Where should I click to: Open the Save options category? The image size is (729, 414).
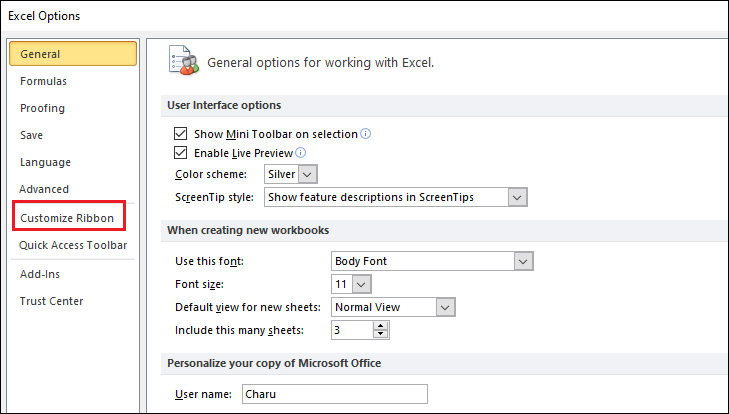coord(31,135)
